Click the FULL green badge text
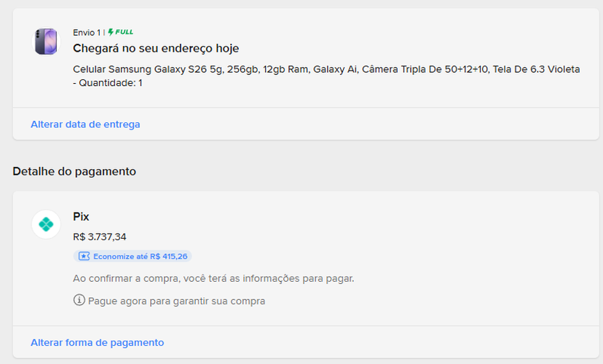 coord(125,32)
